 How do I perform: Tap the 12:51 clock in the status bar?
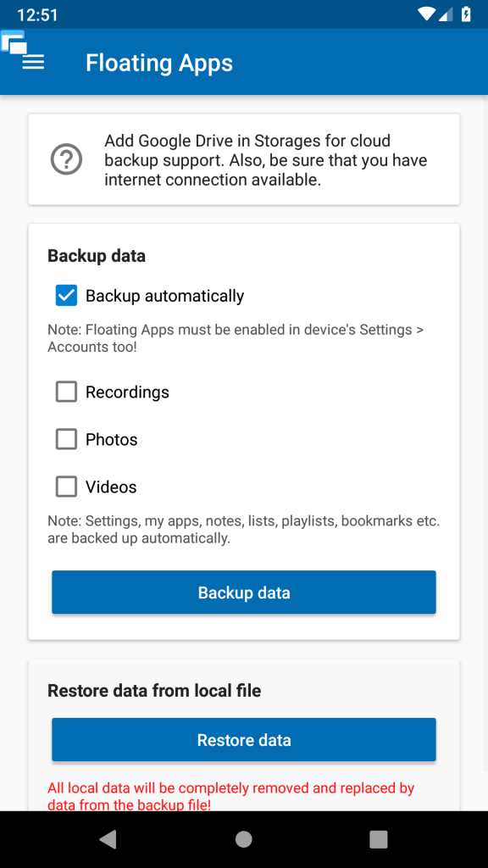[x=37, y=14]
